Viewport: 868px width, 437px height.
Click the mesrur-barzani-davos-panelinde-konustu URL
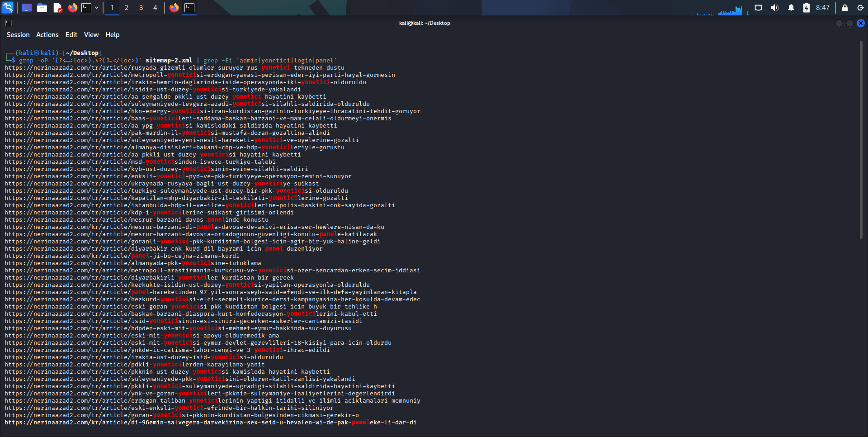[137, 219]
